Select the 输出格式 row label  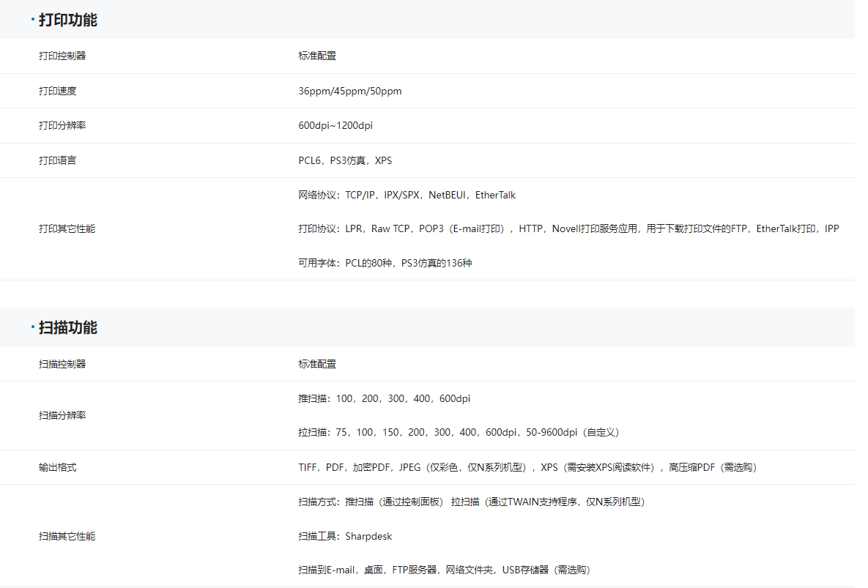(x=57, y=467)
